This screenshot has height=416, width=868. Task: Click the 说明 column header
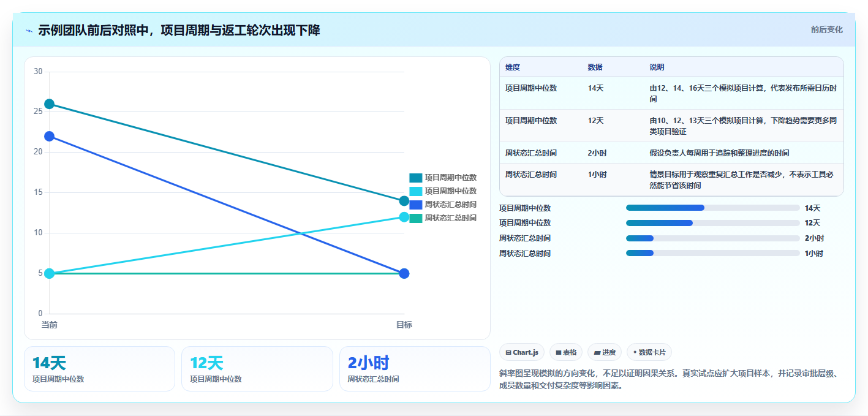coord(657,67)
